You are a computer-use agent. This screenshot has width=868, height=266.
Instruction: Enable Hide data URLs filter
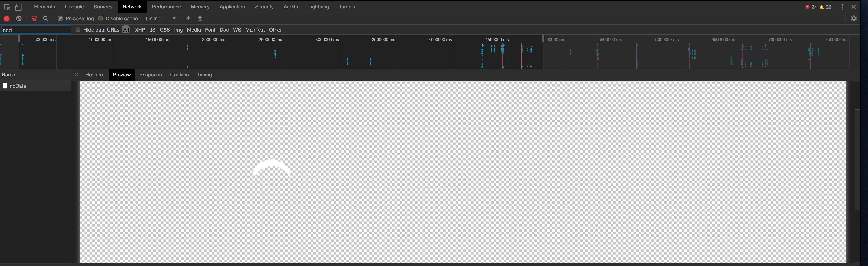77,29
